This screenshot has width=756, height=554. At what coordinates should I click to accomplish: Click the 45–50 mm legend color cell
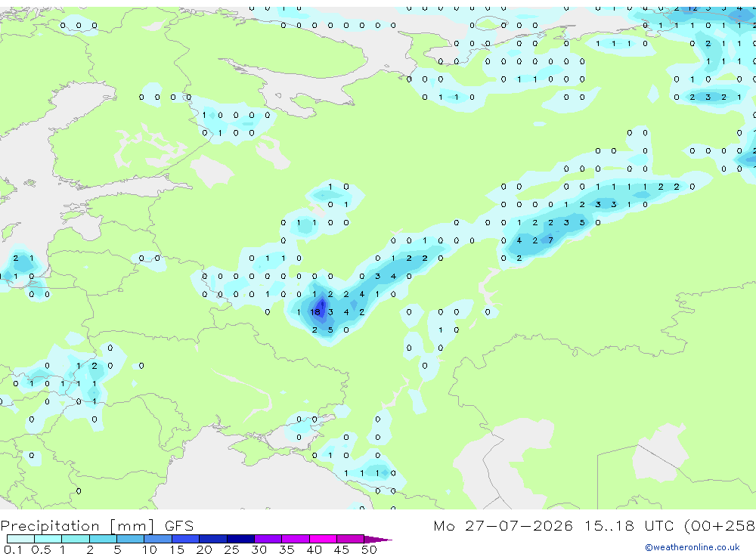pyautogui.click(x=351, y=539)
